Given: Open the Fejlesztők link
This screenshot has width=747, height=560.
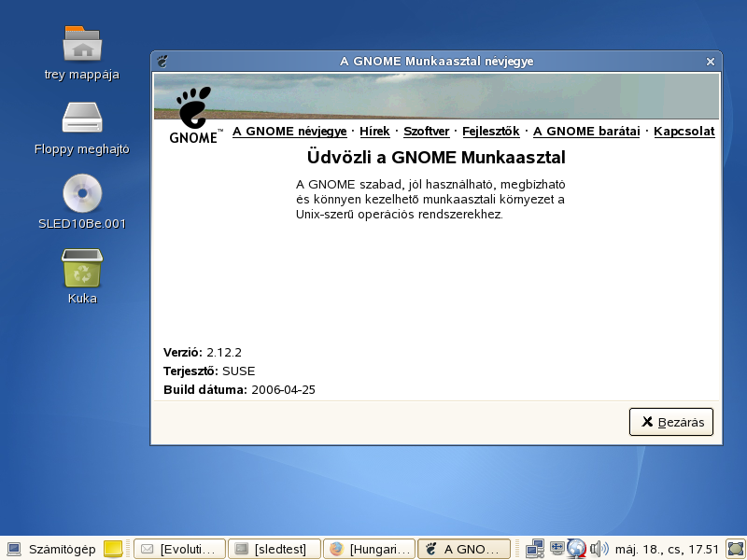Looking at the screenshot, I should click(491, 132).
